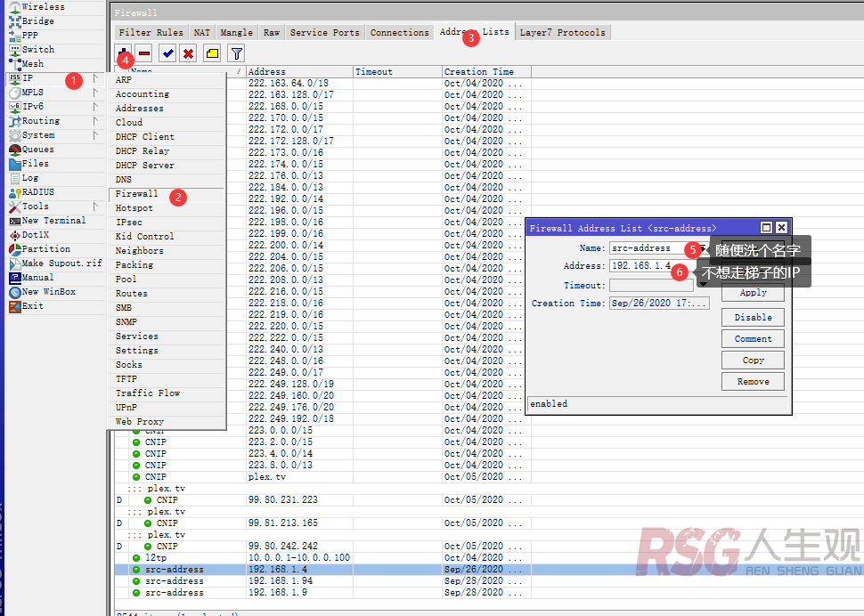Choose DHCP Server from IP submenu
864x616 pixels.
(167, 166)
